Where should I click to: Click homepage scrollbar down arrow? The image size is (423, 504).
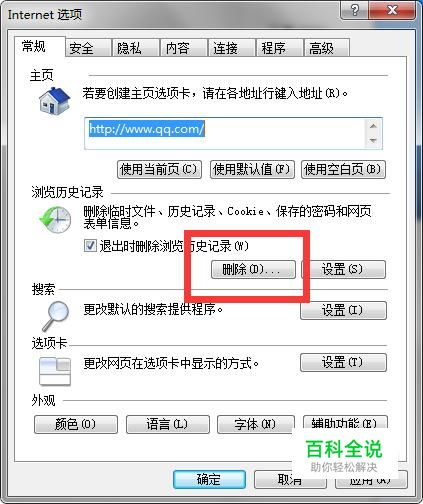point(373,140)
